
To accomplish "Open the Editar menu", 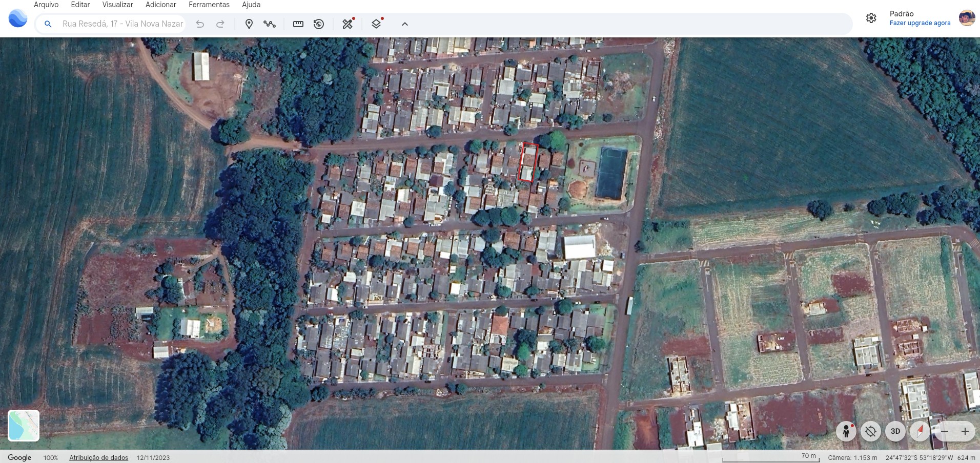I will [80, 5].
